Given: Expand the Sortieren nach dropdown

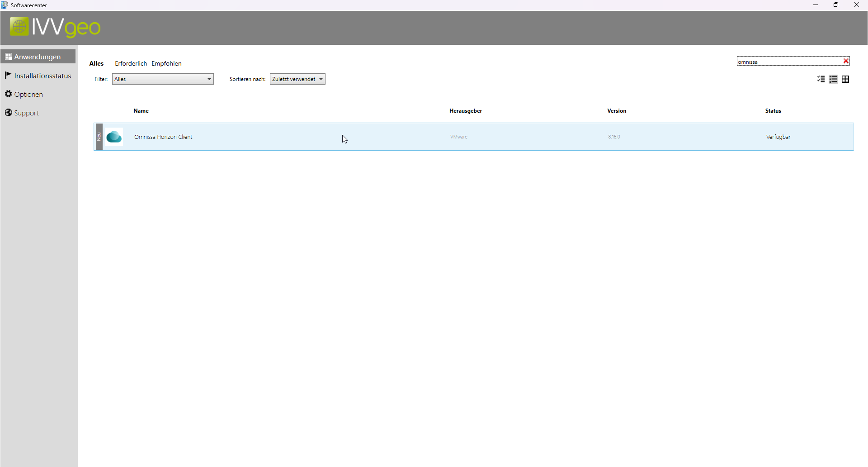Looking at the screenshot, I should [297, 79].
